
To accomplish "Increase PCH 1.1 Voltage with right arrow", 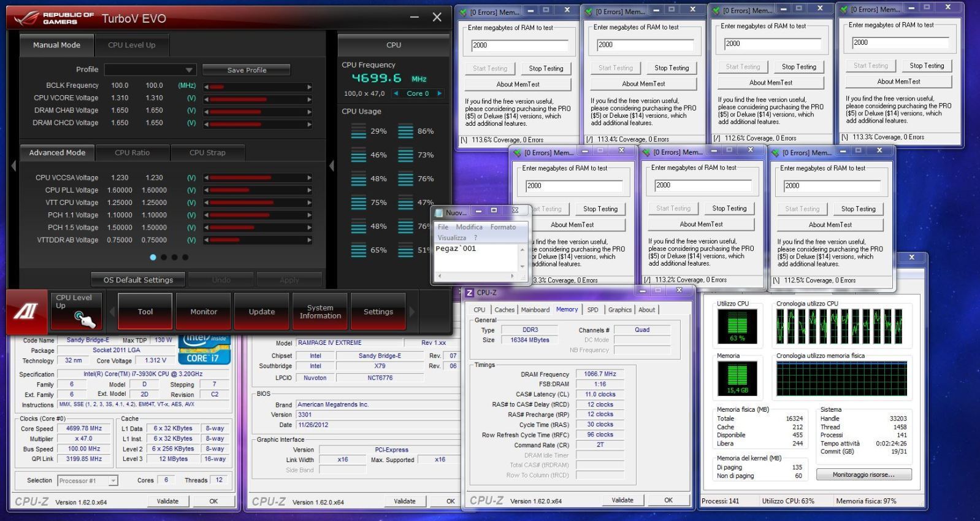I will (309, 215).
